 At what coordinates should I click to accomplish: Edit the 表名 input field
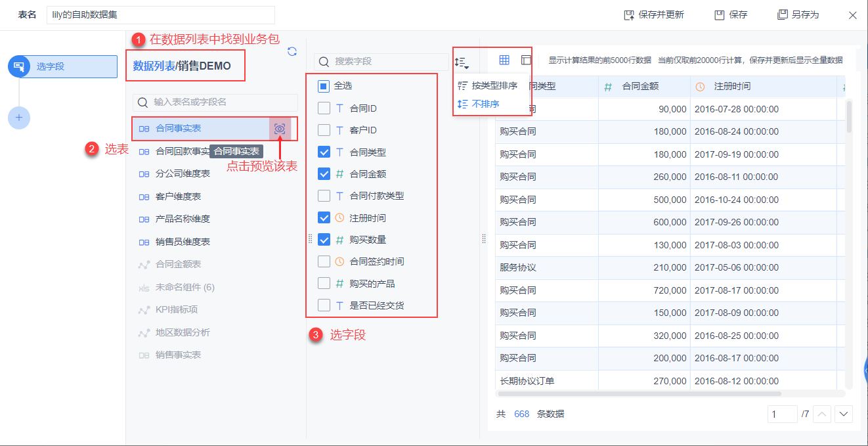coord(161,14)
